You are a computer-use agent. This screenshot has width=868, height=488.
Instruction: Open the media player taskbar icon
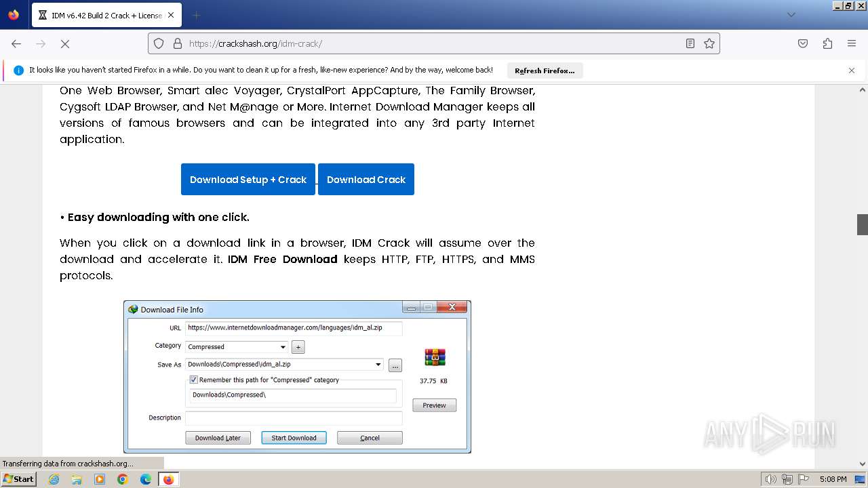coord(100,479)
